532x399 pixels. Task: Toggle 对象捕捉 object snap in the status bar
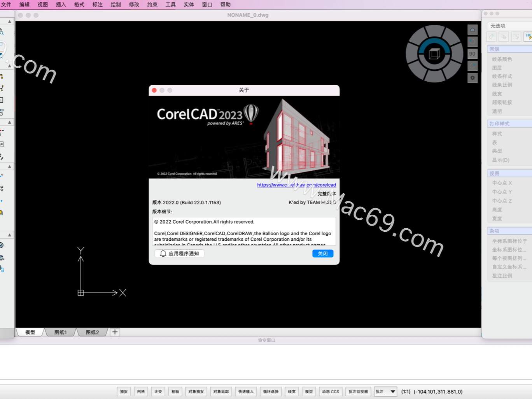pyautogui.click(x=196, y=392)
